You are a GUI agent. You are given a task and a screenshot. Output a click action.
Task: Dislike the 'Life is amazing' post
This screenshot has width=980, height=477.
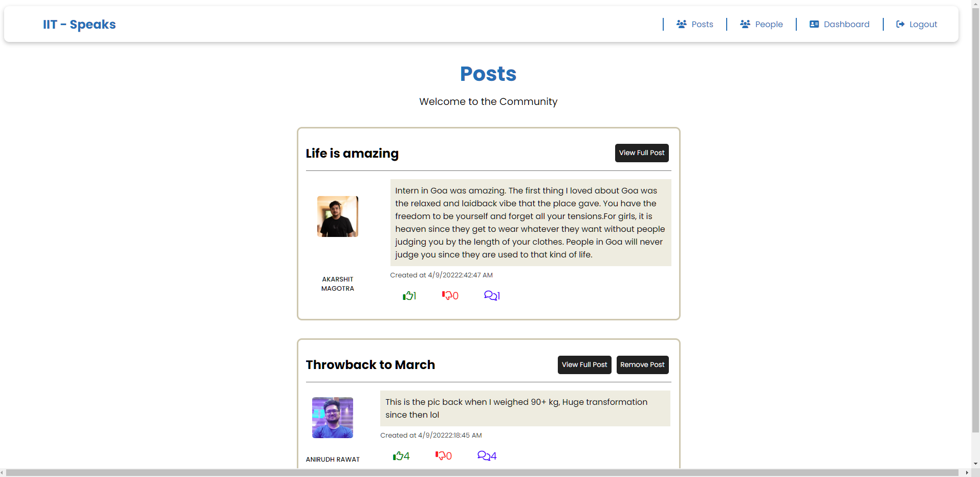[x=448, y=295]
